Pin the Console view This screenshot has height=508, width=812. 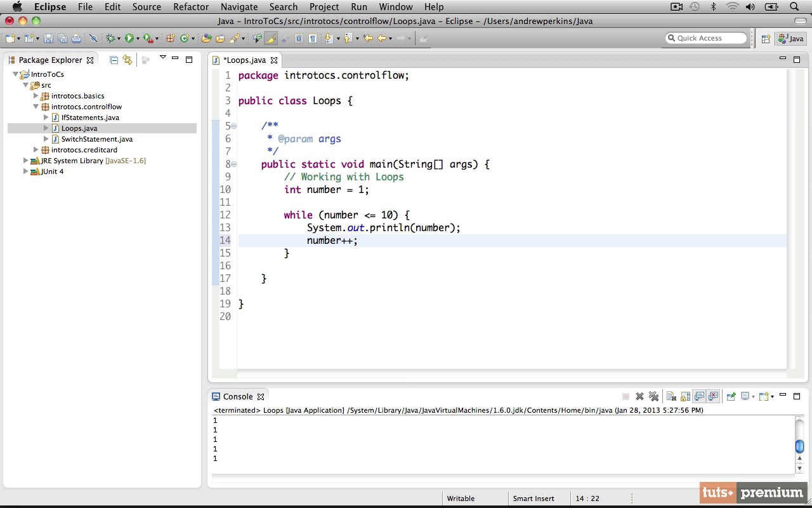pyautogui.click(x=731, y=396)
